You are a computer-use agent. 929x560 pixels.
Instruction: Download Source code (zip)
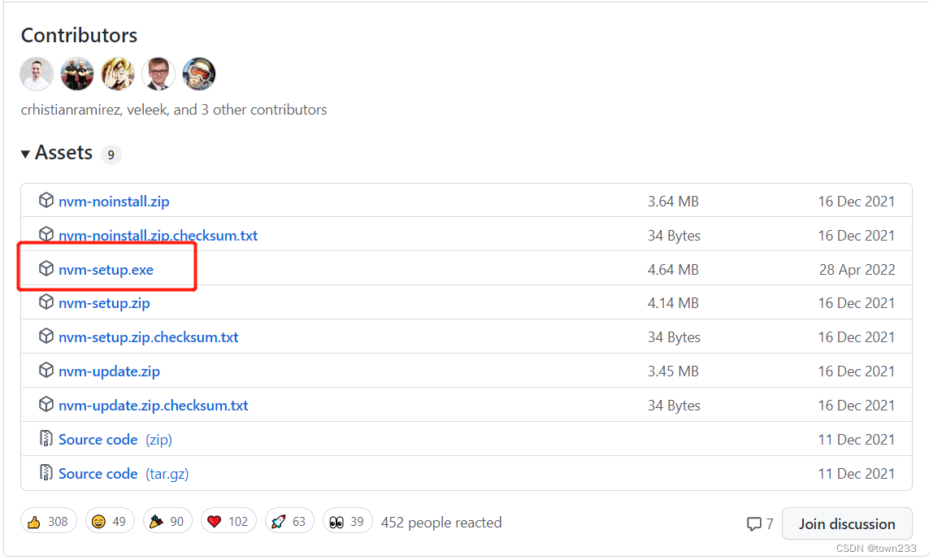(115, 440)
